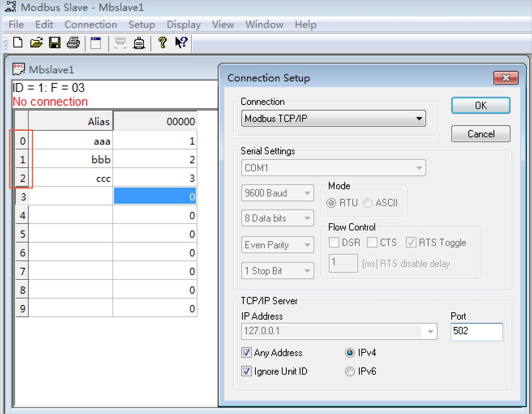Click row header number 5
The width and height of the screenshot is (532, 414).
tap(22, 234)
